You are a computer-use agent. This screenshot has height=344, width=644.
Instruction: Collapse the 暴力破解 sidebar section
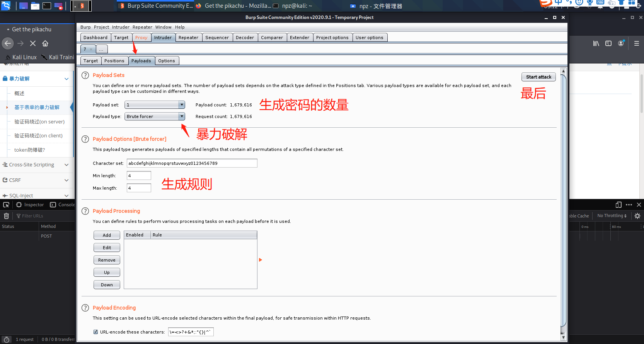coord(66,79)
